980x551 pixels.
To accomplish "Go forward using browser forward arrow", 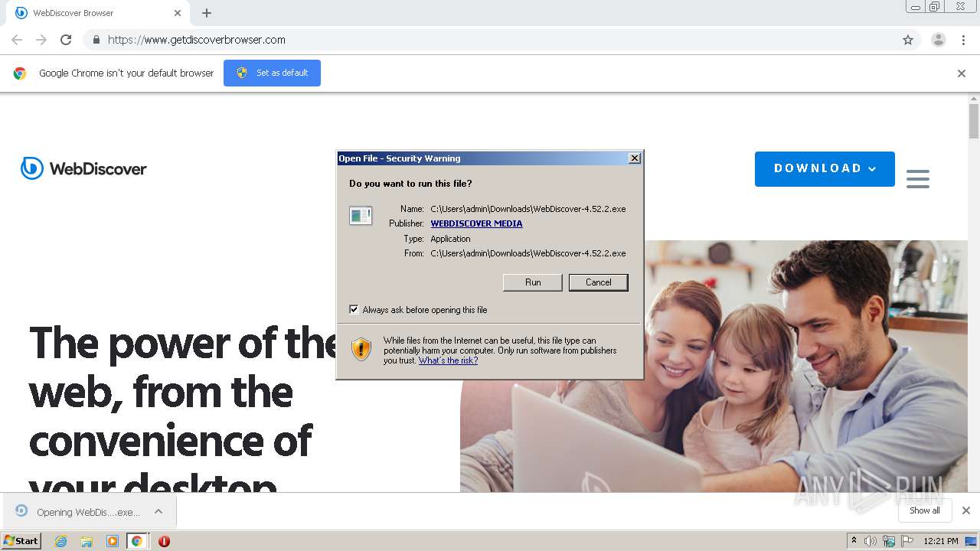I will click(x=41, y=40).
